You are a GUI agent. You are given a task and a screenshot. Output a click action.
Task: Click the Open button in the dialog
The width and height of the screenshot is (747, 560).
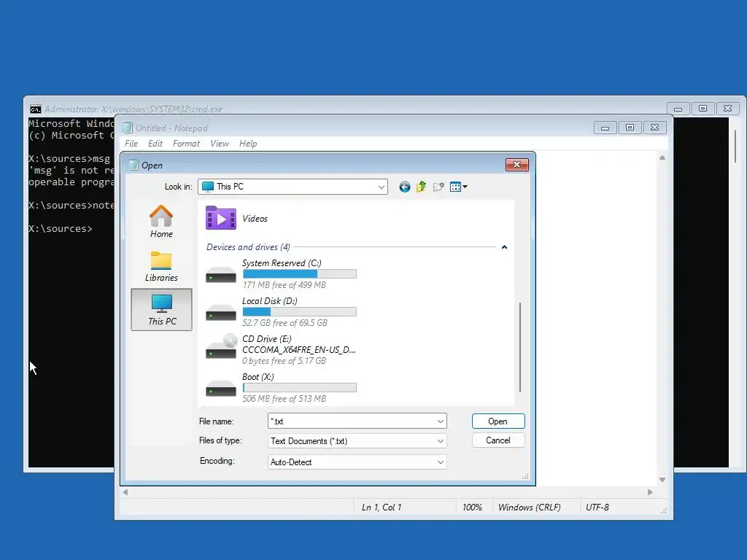click(498, 421)
